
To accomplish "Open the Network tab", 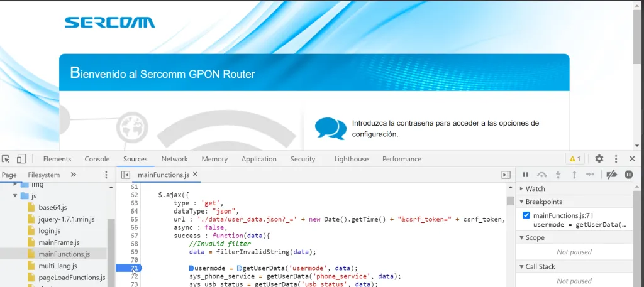I will click(174, 159).
